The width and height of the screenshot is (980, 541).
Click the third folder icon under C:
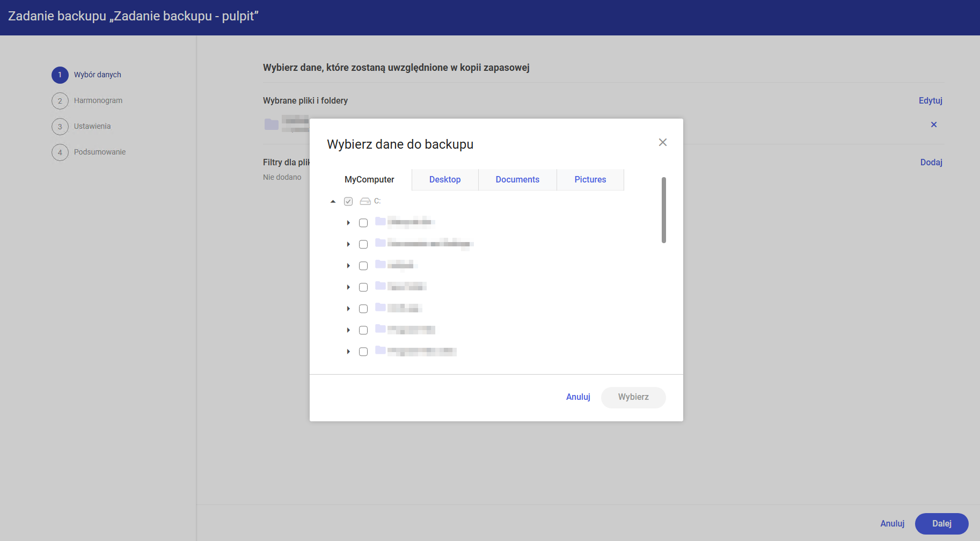(x=381, y=264)
